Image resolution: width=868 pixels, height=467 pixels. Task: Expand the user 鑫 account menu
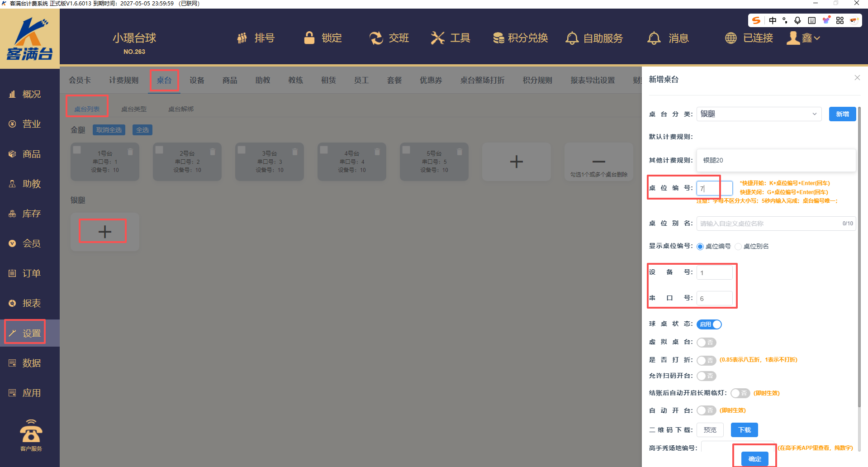coord(804,38)
